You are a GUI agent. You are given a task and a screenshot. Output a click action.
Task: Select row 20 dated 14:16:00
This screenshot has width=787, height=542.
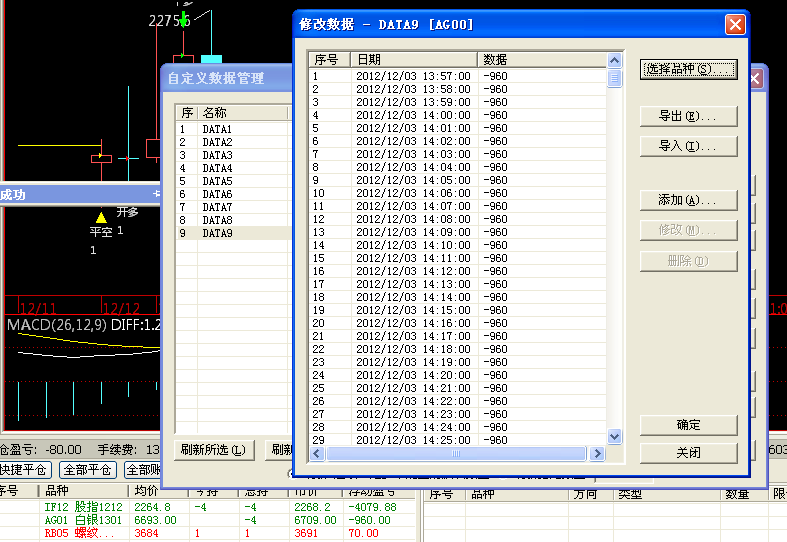pyautogui.click(x=457, y=323)
